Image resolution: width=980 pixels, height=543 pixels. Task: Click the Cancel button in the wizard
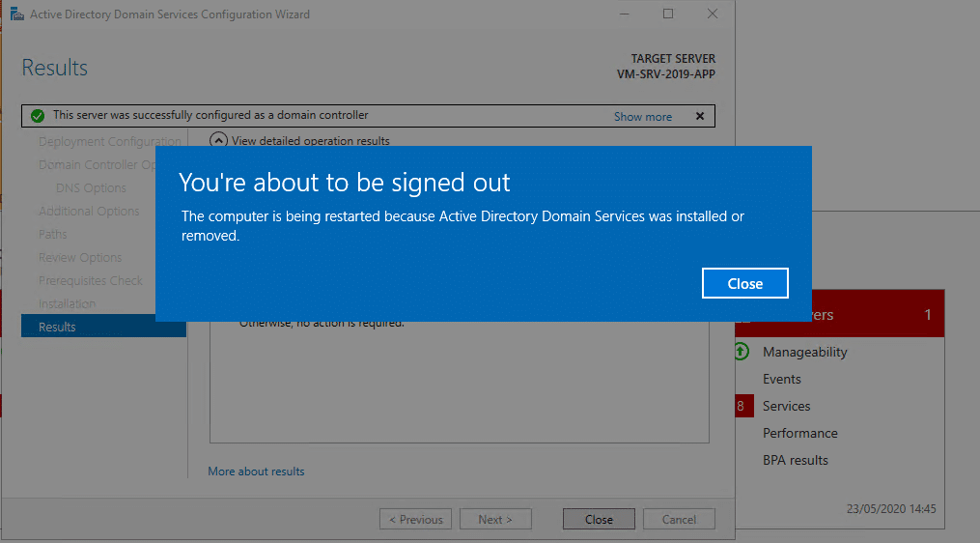(680, 519)
